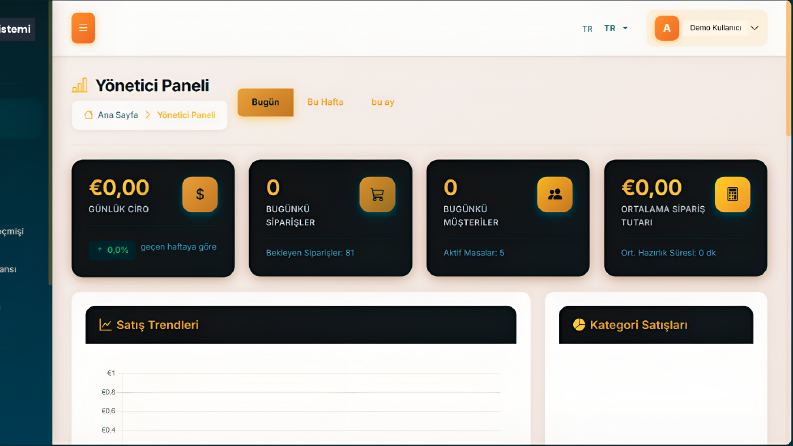The image size is (793, 446).
Task: Click the €0,8 chart axis label
Action: 108,392
